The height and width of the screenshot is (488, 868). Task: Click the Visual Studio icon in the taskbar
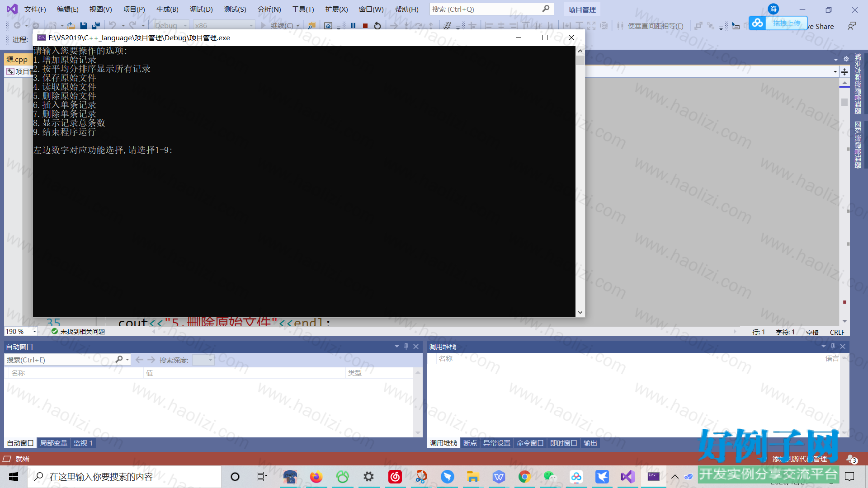[x=628, y=477]
